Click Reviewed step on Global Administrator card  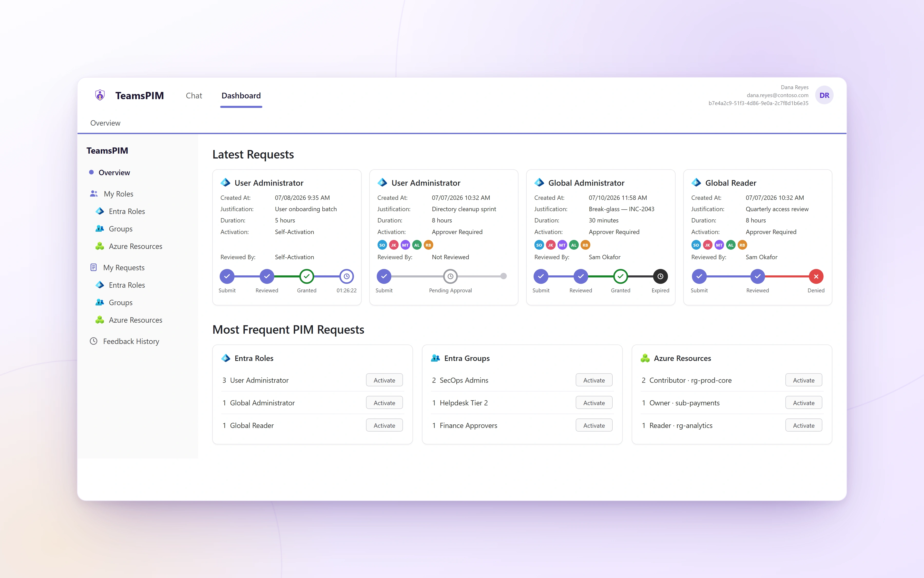pos(580,276)
